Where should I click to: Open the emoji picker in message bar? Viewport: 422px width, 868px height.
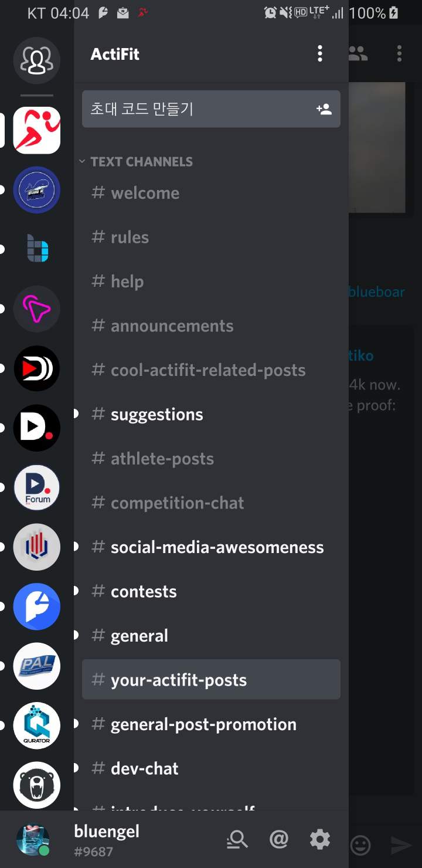360,845
